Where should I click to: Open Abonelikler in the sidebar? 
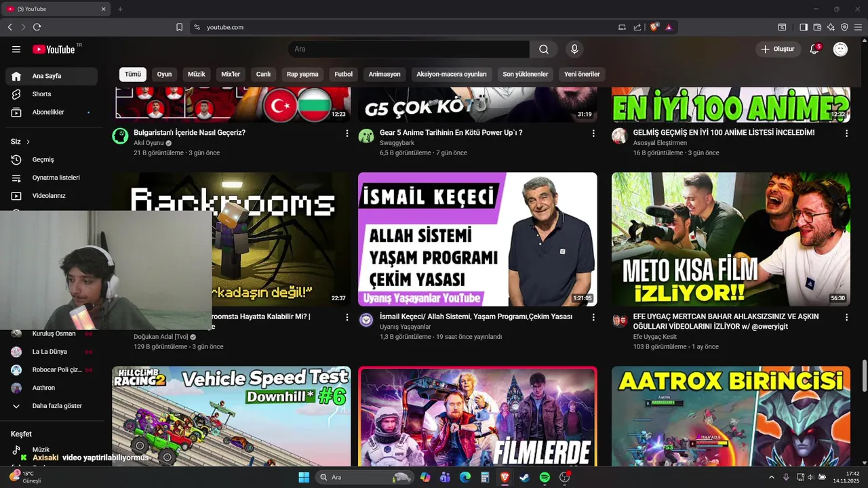(52, 112)
